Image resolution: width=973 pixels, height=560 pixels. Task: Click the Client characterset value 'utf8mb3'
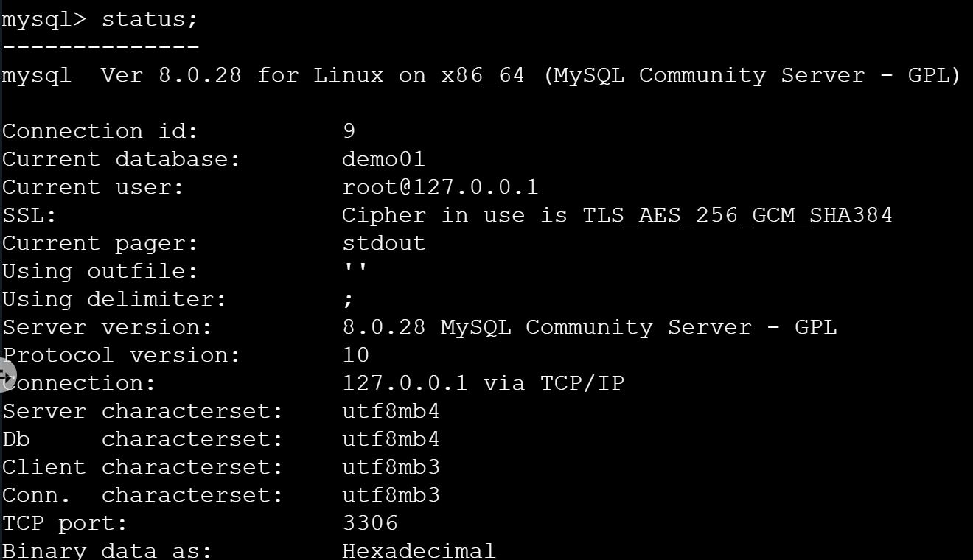(391, 467)
